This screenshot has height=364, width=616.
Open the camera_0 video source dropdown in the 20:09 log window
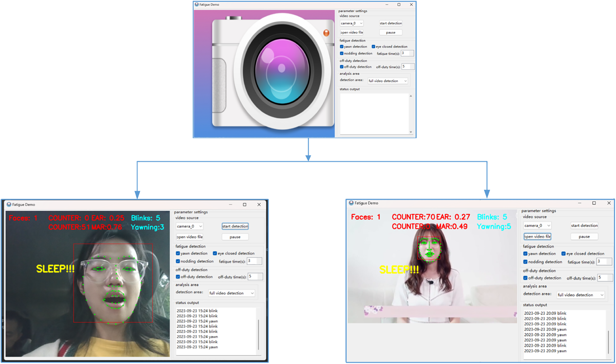point(537,225)
